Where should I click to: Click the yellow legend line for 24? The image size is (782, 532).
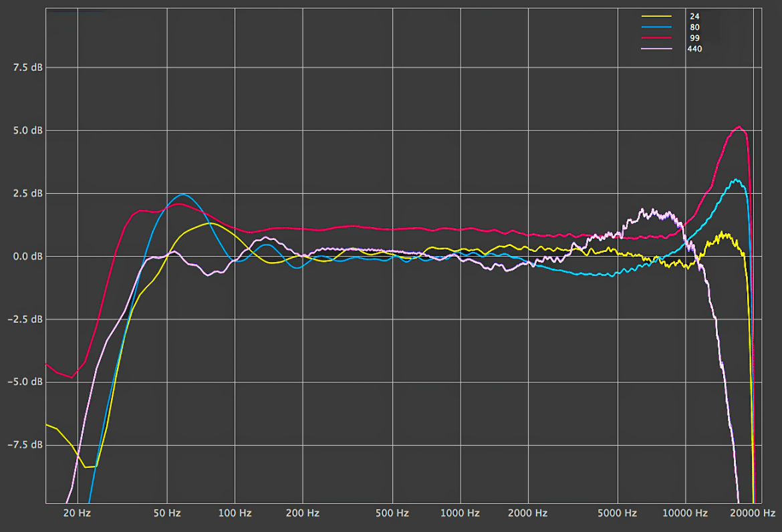(x=656, y=17)
